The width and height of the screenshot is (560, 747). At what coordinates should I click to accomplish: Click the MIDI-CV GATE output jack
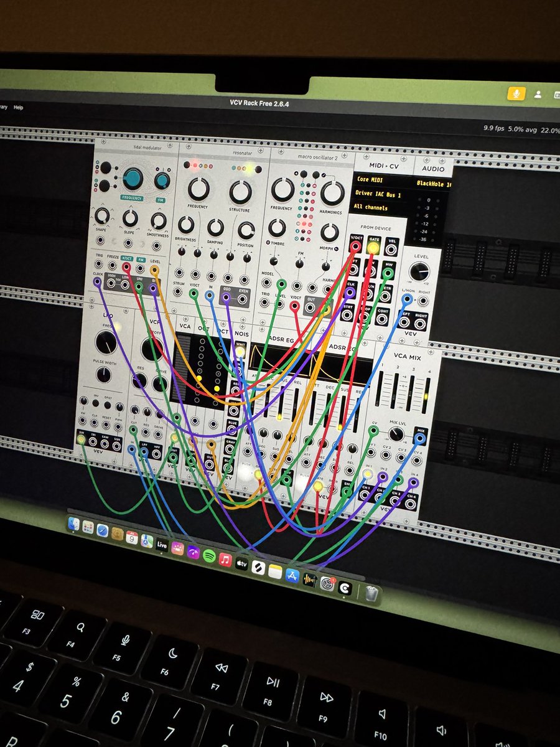tap(373, 248)
